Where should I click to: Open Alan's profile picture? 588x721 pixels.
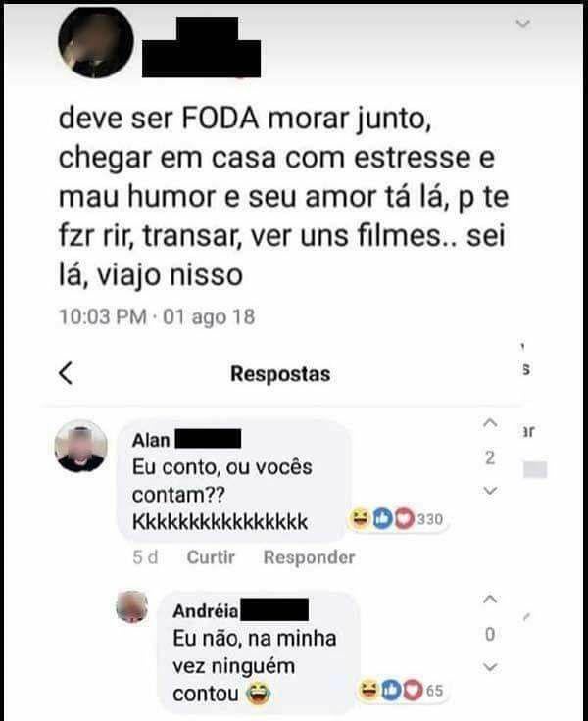[x=81, y=446]
